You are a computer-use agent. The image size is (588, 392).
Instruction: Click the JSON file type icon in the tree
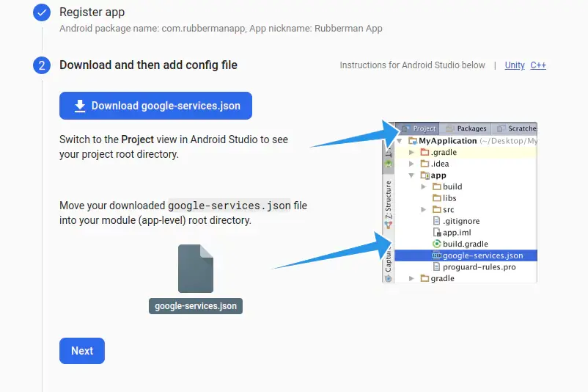436,255
